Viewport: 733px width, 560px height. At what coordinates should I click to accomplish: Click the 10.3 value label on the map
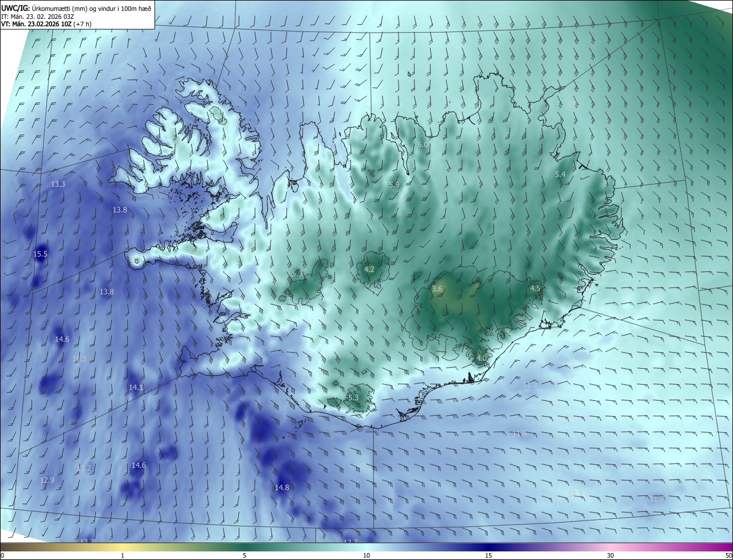point(575,494)
